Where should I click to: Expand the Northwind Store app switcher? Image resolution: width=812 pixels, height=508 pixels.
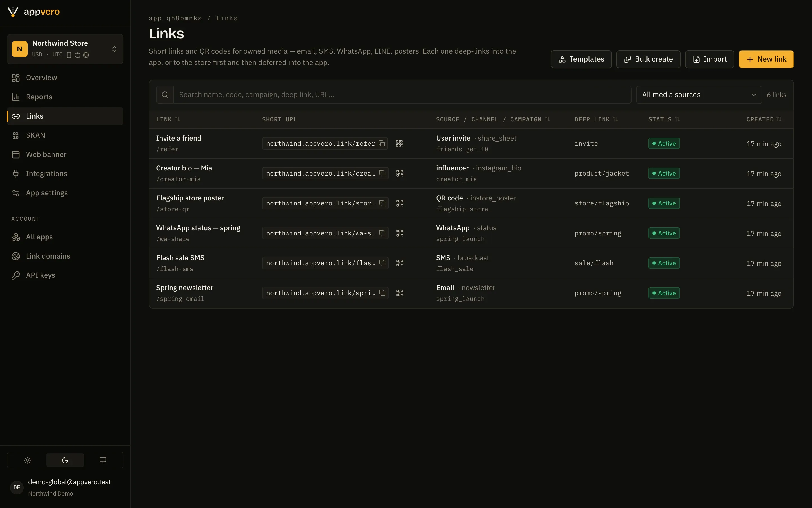[65, 49]
